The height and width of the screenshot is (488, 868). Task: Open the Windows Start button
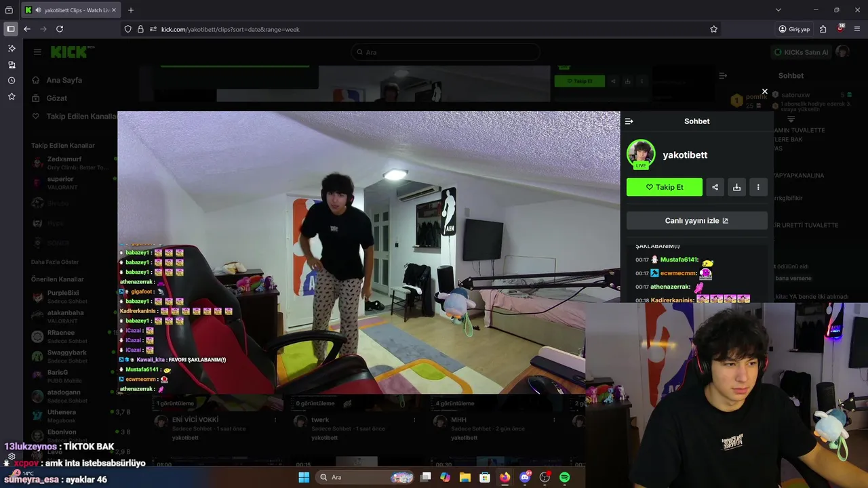point(303,477)
